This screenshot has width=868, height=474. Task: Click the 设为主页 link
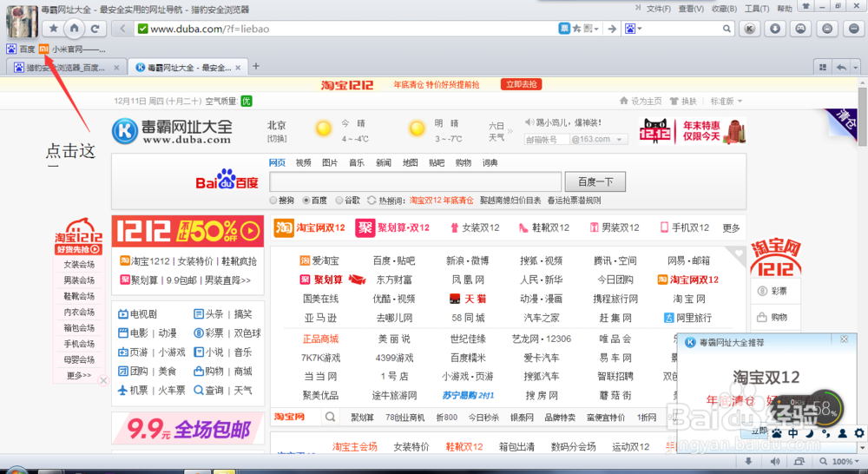pyautogui.click(x=641, y=101)
